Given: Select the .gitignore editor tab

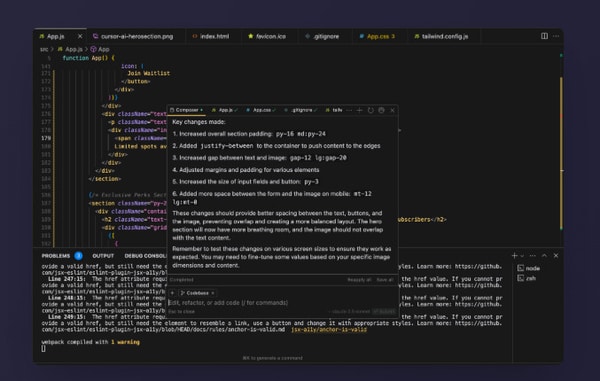Looking at the screenshot, I should pyautogui.click(x=326, y=36).
